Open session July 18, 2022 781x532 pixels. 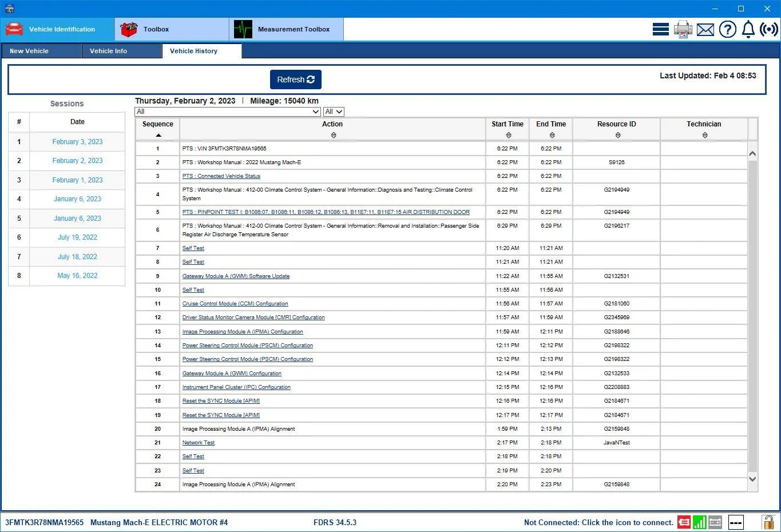point(77,257)
